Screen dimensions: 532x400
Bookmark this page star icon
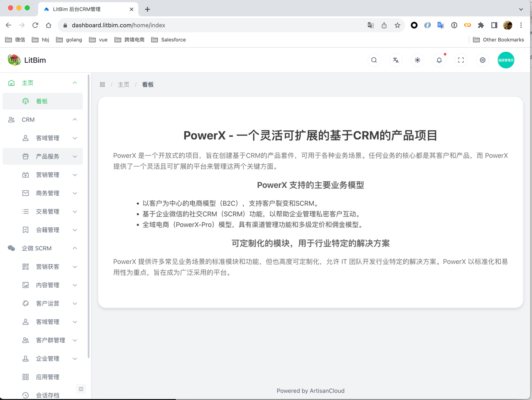click(x=398, y=25)
